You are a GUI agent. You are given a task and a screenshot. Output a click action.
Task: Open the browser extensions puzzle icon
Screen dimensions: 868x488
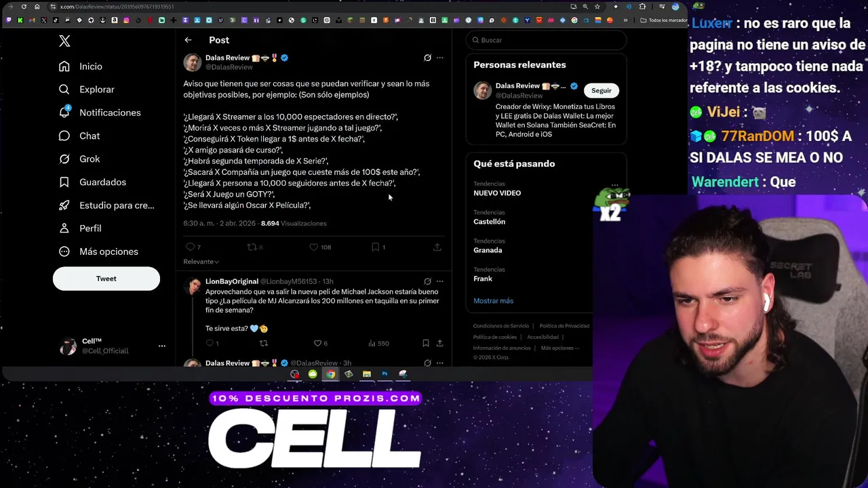[x=642, y=7]
